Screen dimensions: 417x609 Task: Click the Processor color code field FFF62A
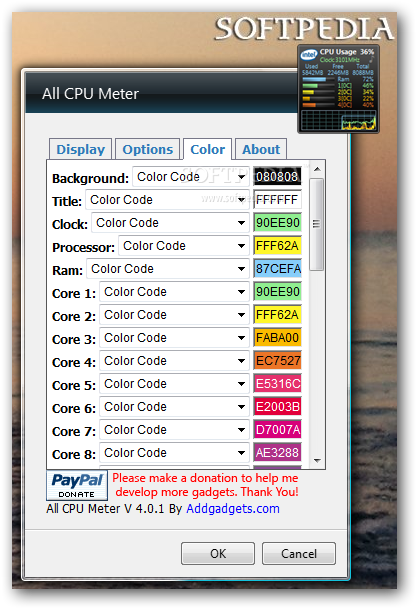277,246
